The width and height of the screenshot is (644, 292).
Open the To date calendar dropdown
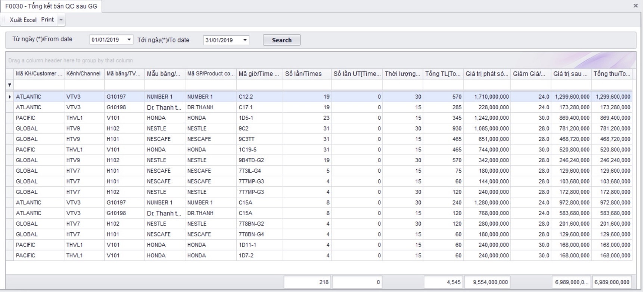tap(245, 40)
